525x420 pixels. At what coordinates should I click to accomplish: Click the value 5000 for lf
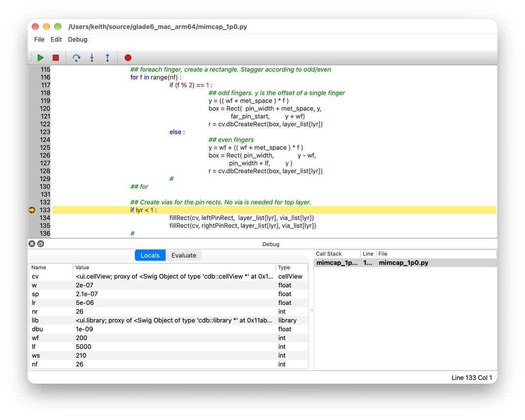[x=84, y=347]
